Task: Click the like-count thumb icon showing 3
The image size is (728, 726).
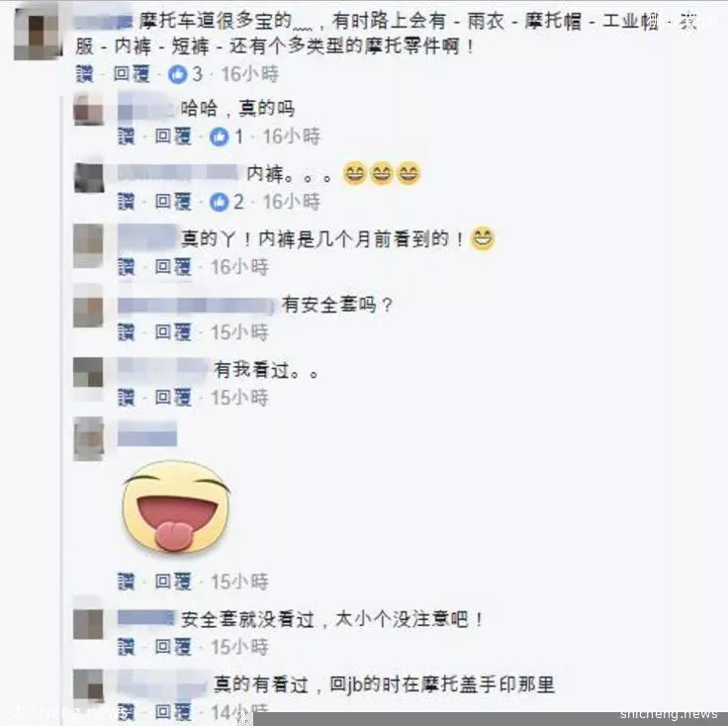Action: pyautogui.click(x=177, y=74)
